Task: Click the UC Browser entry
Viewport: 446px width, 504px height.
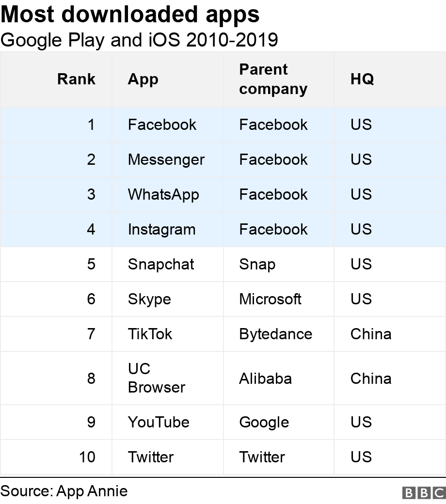Action: [156, 378]
